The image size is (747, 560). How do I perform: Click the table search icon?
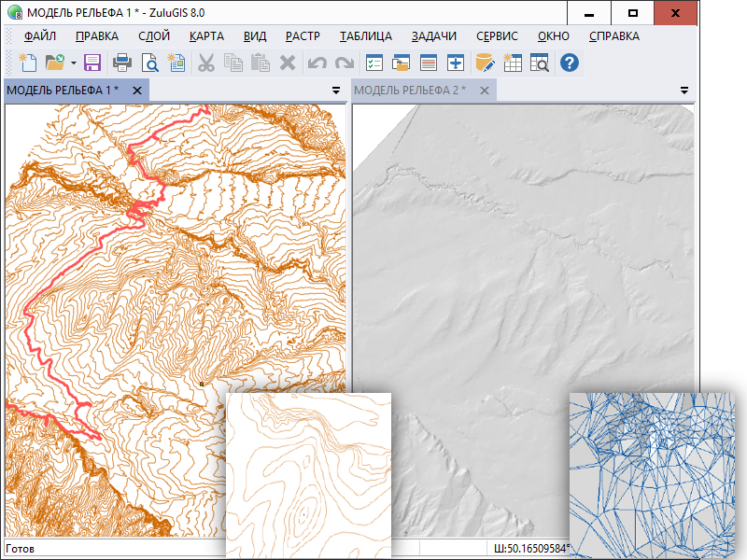pyautogui.click(x=540, y=63)
